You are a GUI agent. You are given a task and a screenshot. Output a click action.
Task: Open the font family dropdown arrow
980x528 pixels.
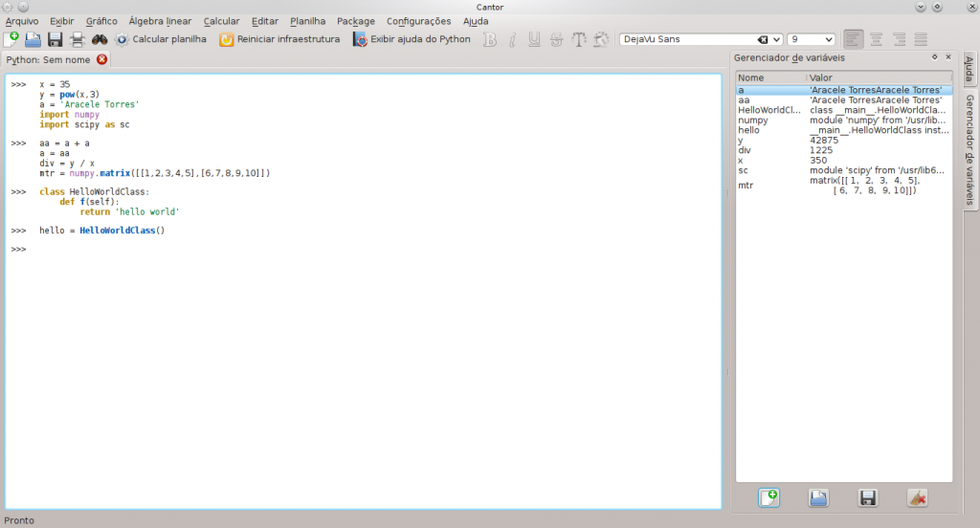tap(776, 39)
